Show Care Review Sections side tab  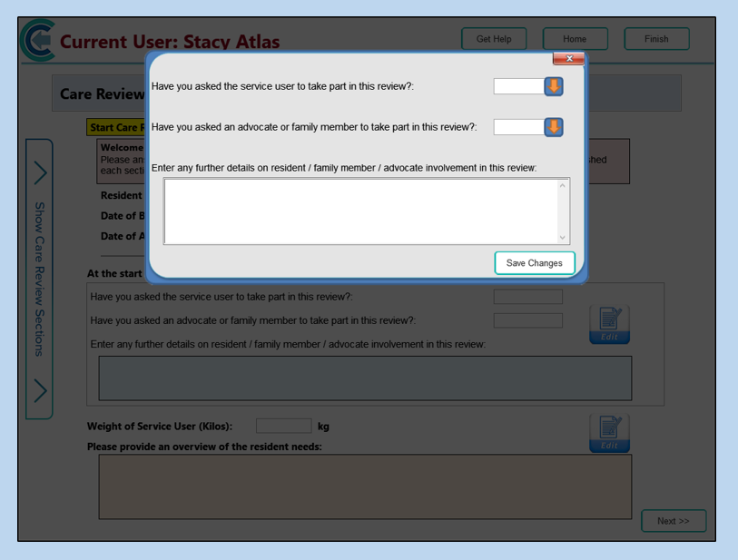point(39,279)
